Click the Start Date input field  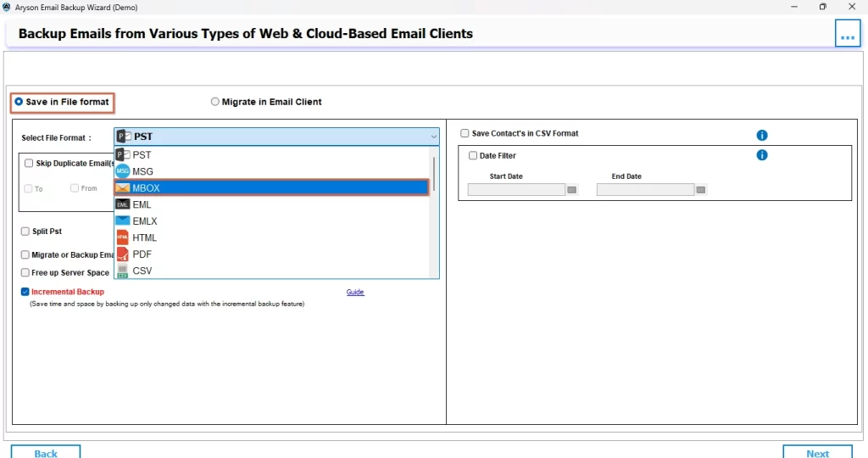click(x=516, y=190)
